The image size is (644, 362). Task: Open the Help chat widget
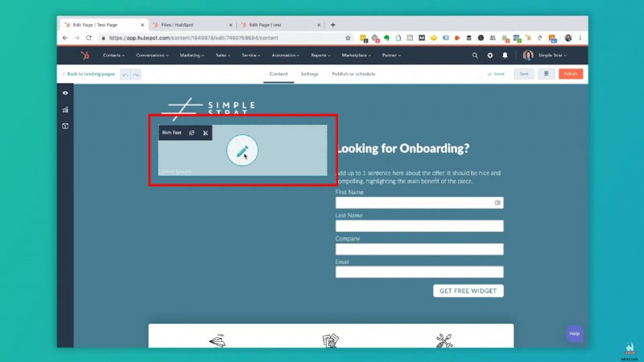coord(574,333)
